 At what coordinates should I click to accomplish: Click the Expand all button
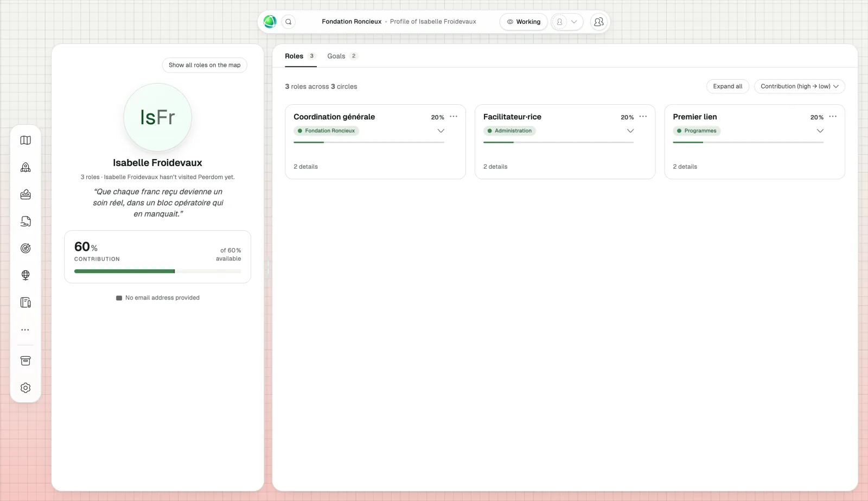(x=727, y=86)
